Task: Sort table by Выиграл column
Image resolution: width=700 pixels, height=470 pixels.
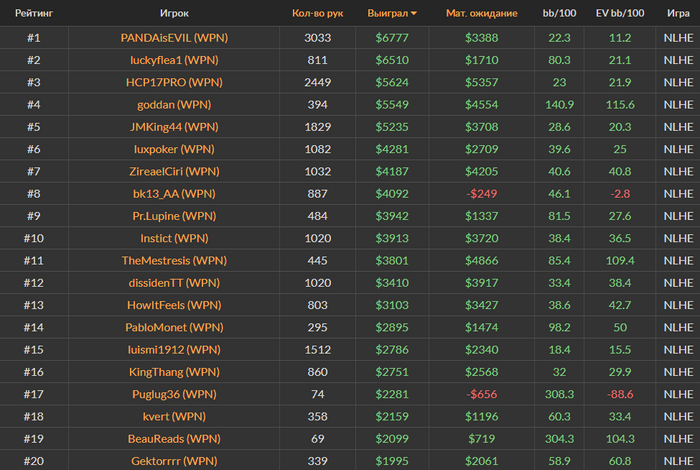Action: 388,13
